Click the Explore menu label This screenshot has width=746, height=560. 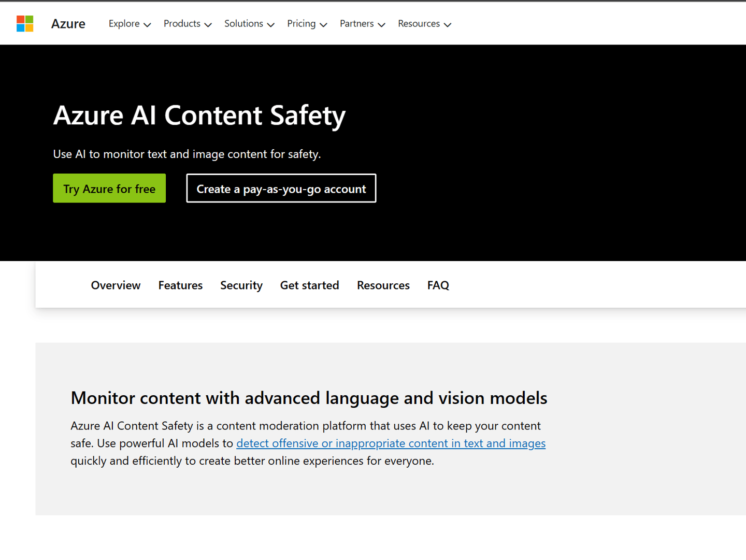click(x=123, y=24)
